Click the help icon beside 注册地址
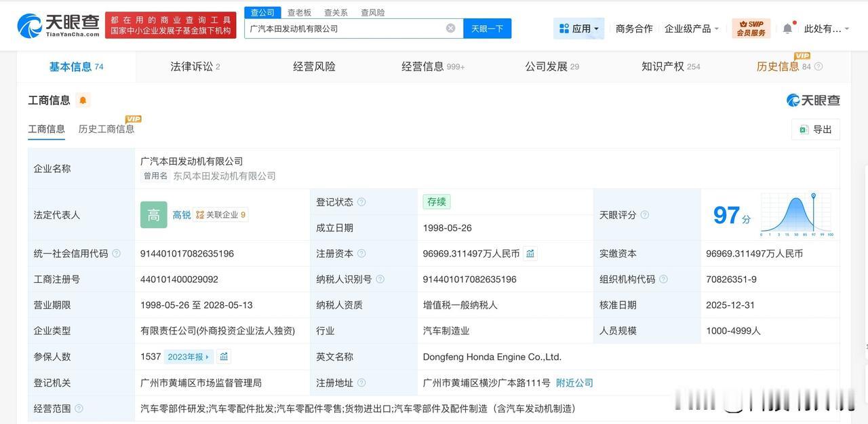The width and height of the screenshot is (868, 424). [361, 383]
